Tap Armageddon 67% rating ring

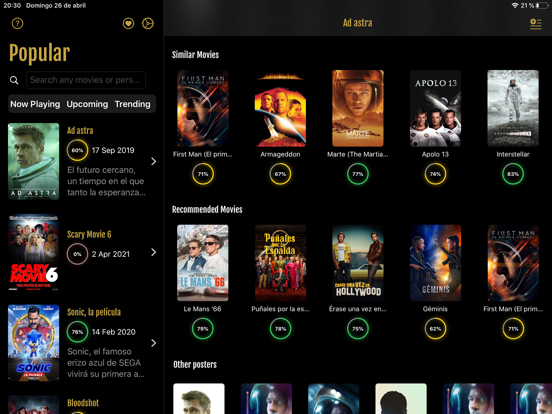pyautogui.click(x=280, y=174)
